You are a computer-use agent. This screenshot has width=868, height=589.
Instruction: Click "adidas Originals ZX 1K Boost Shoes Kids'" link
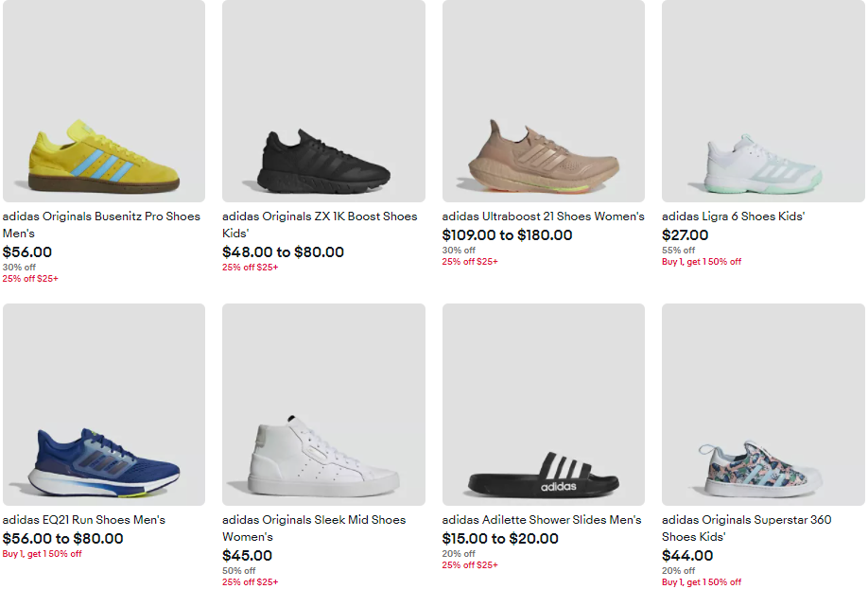[320, 225]
